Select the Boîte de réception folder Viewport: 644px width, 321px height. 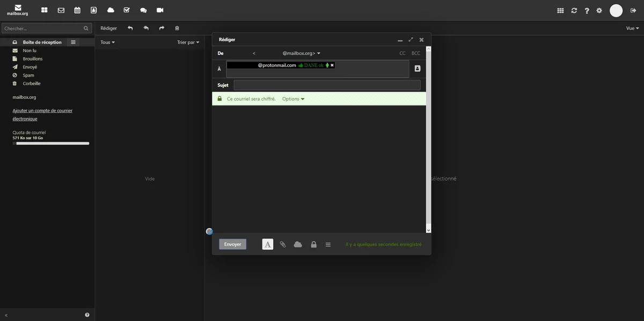click(x=42, y=42)
